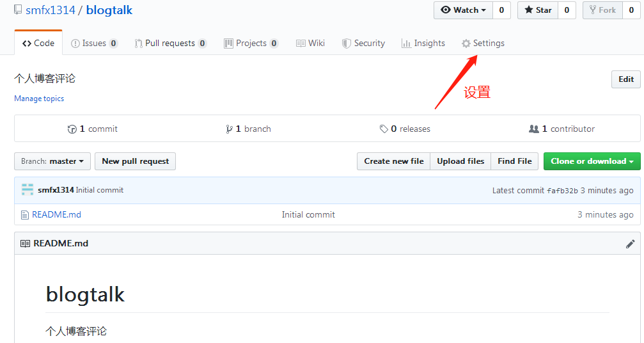Viewport: 644px width, 343px height.
Task: Open the Security tab
Action: 363,43
